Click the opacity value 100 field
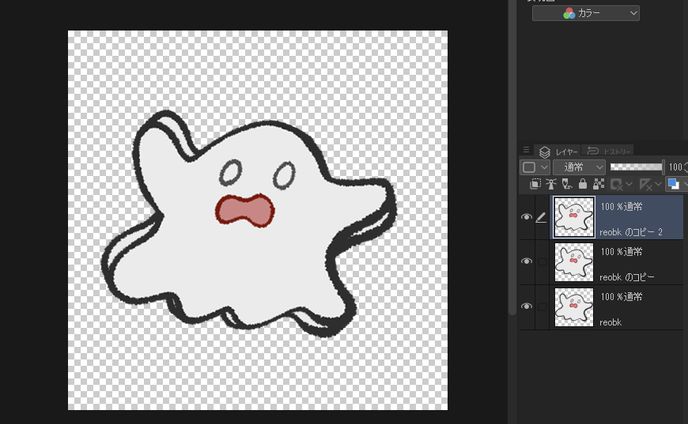The image size is (688, 424). point(677,167)
